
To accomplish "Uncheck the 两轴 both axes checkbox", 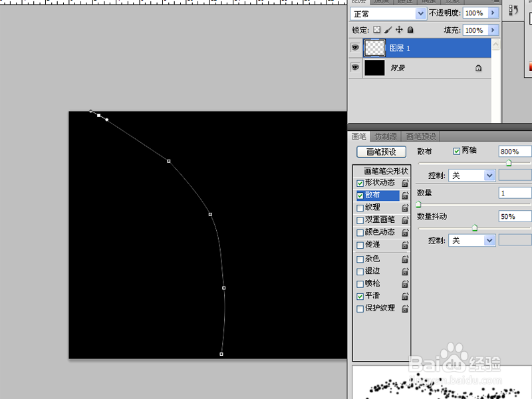I will pos(457,151).
